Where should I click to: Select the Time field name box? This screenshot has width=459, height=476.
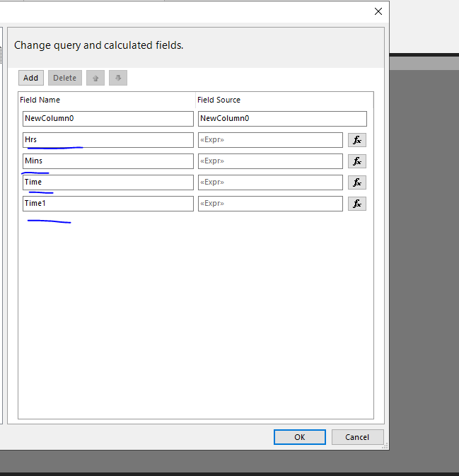click(108, 182)
